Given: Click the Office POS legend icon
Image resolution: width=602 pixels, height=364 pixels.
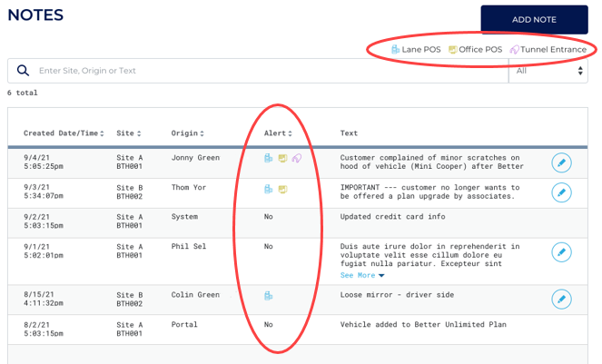Looking at the screenshot, I should [x=453, y=50].
